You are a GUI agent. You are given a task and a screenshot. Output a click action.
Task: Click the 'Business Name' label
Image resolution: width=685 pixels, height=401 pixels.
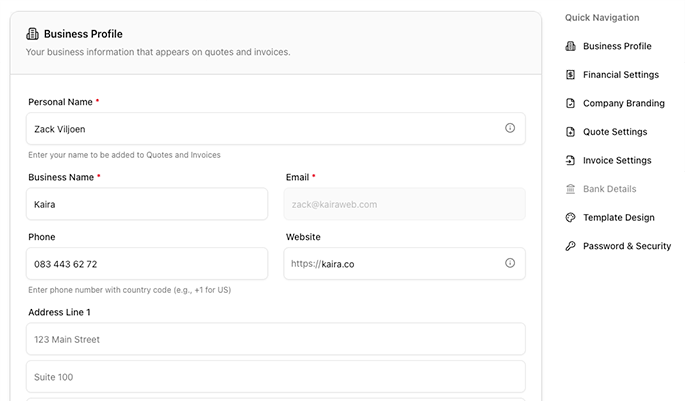[61, 177]
